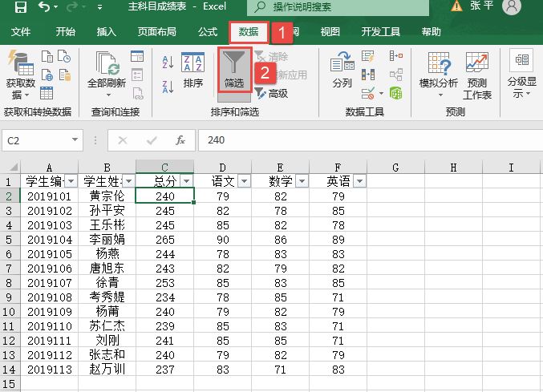The width and height of the screenshot is (543, 392).
Task: Click the Save icon in quick access toolbar
Action: pyautogui.click(x=20, y=7)
